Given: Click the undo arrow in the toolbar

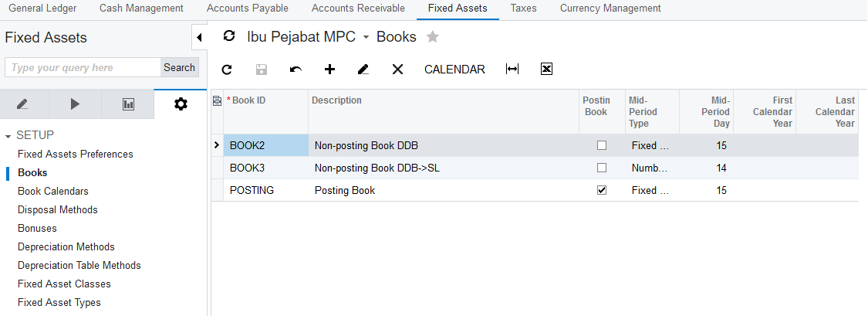Looking at the screenshot, I should [296, 70].
